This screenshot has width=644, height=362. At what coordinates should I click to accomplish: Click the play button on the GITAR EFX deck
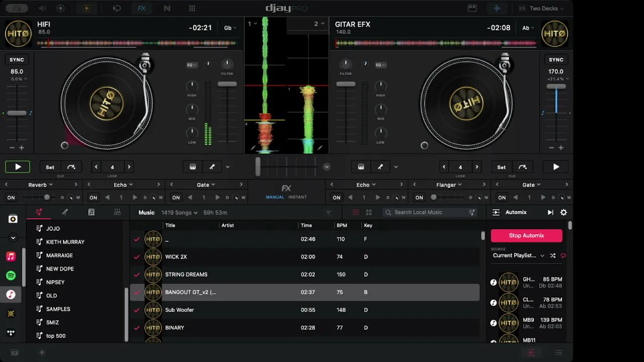556,167
